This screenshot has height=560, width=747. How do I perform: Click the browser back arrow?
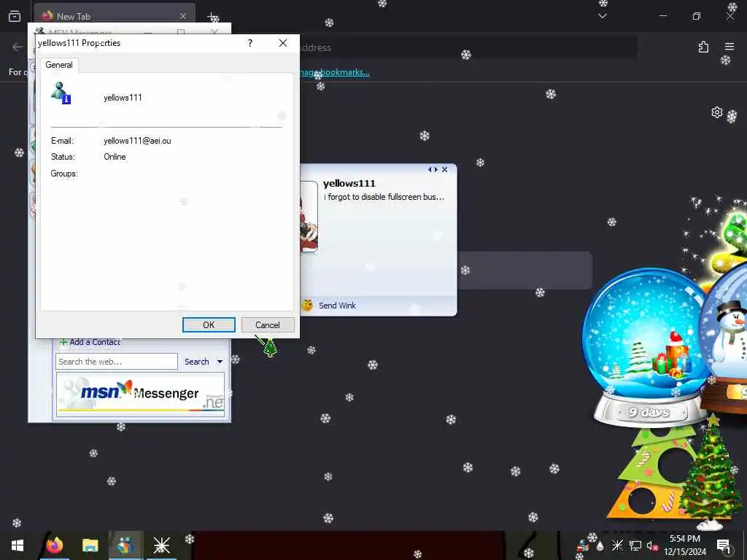[18, 47]
